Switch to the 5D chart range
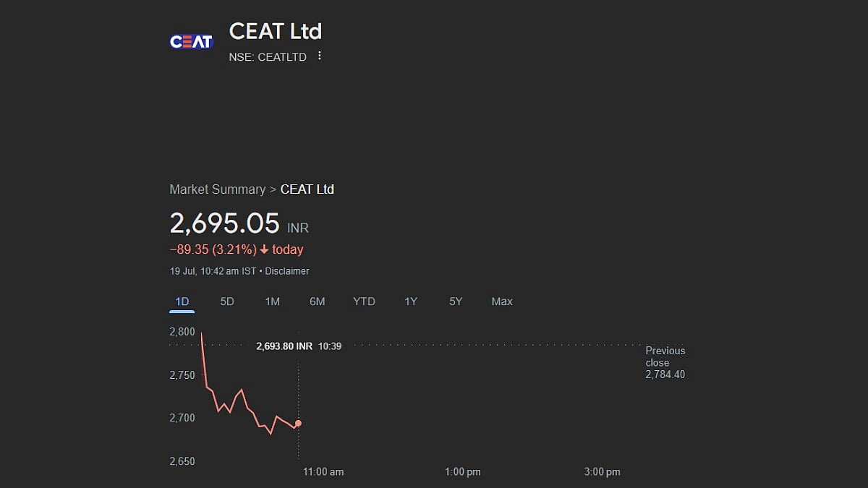This screenshot has width=868, height=488. click(227, 301)
